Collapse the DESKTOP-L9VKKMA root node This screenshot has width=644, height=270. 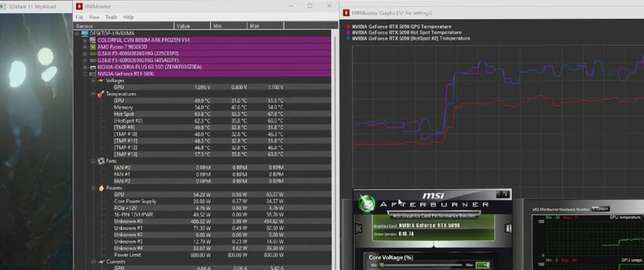pos(77,34)
